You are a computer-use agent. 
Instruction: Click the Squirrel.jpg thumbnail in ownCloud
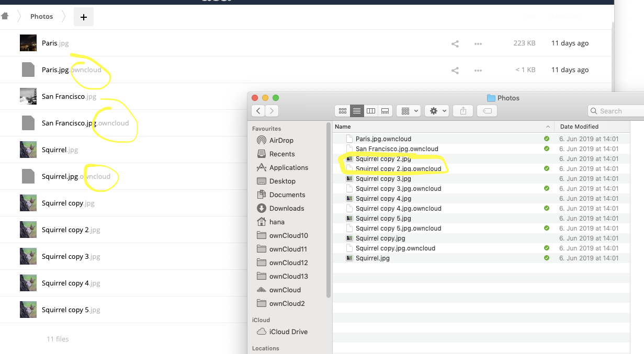[x=28, y=150]
